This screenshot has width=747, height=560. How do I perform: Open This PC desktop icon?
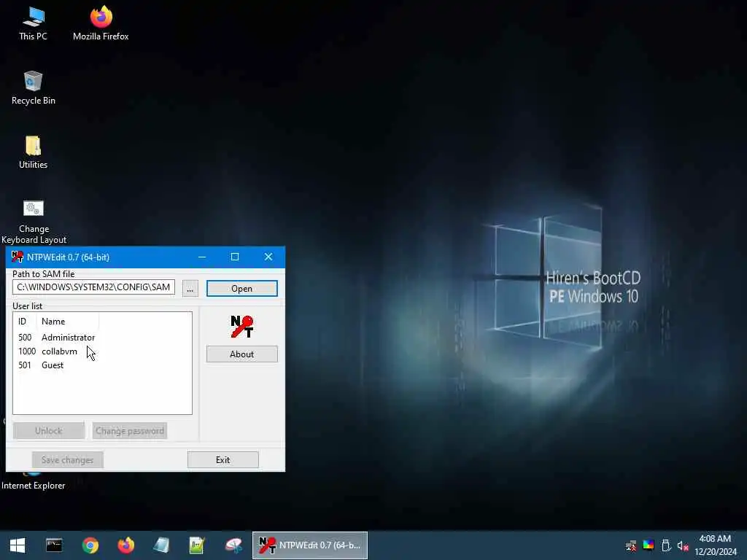click(33, 23)
